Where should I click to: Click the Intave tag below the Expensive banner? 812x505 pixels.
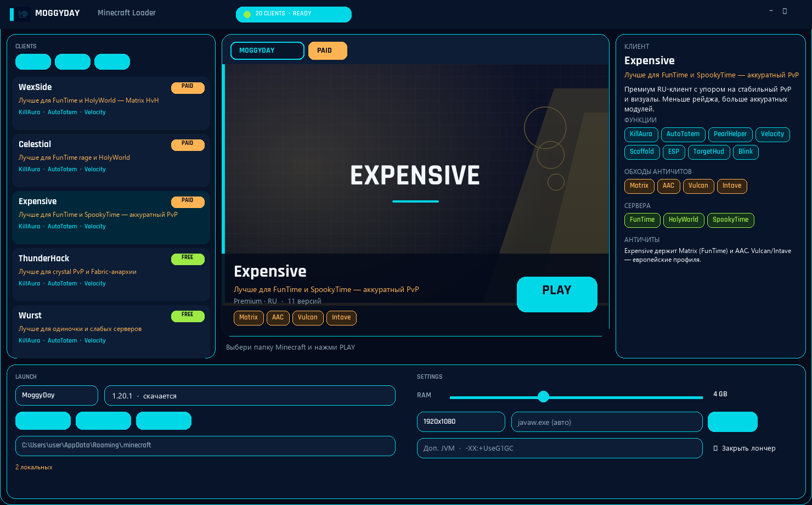click(x=341, y=318)
